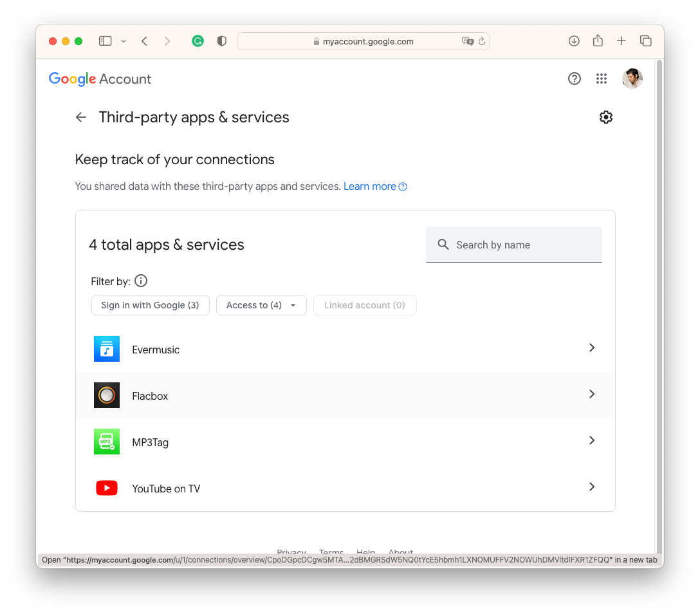The height and width of the screenshot is (616, 700).
Task: Click the help question mark icon
Action: coord(574,79)
